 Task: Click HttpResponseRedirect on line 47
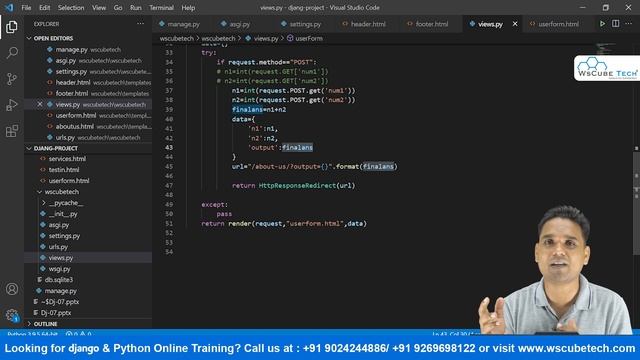[x=297, y=186]
